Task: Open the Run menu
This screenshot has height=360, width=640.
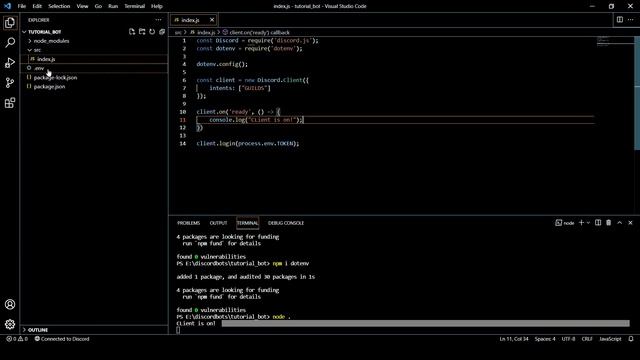Action: [x=113, y=6]
